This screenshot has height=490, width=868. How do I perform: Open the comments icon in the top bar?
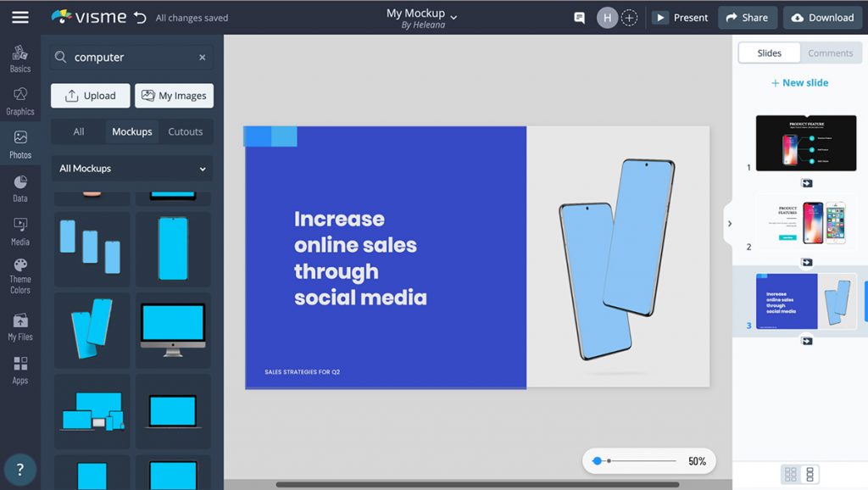point(579,17)
